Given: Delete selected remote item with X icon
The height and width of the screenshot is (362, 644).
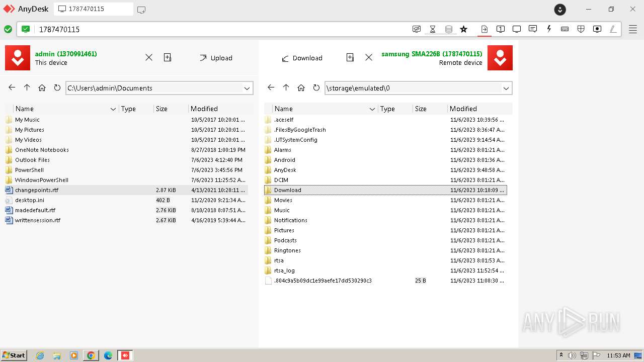Looking at the screenshot, I should pyautogui.click(x=369, y=57).
